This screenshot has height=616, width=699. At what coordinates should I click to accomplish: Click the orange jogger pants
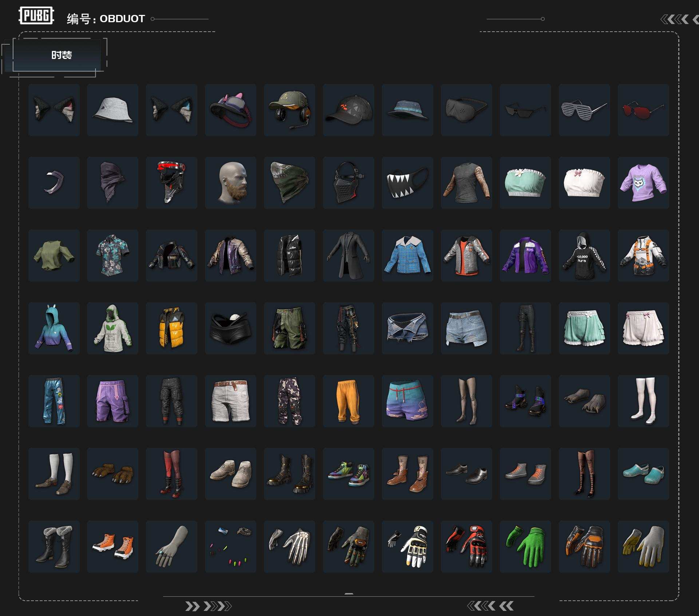point(348,401)
